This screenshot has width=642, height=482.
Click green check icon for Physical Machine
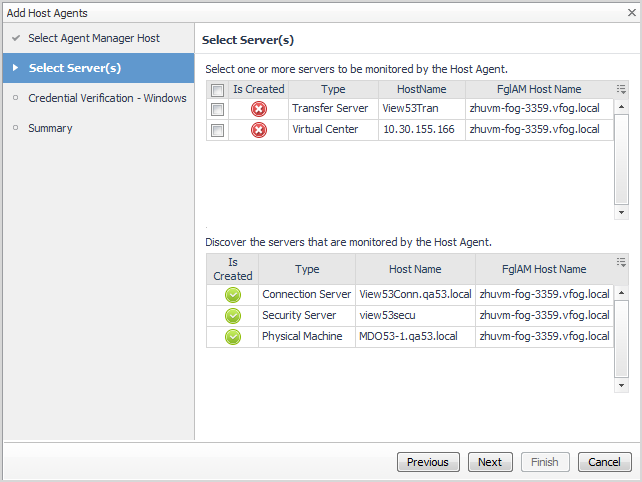click(233, 337)
